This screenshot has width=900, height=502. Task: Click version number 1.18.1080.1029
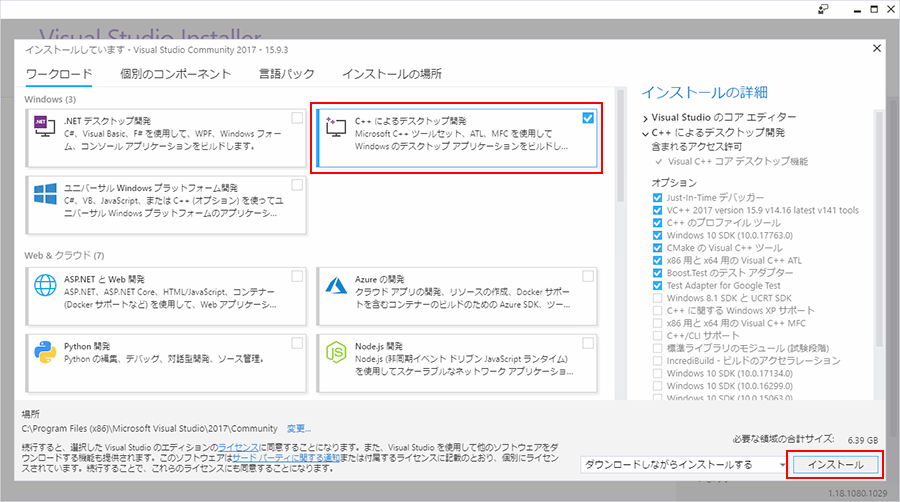click(857, 493)
